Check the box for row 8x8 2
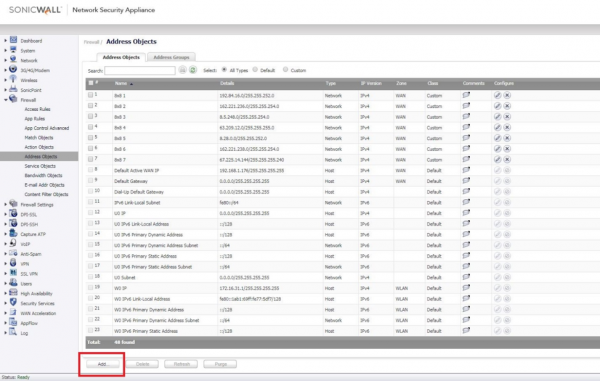 90,105
